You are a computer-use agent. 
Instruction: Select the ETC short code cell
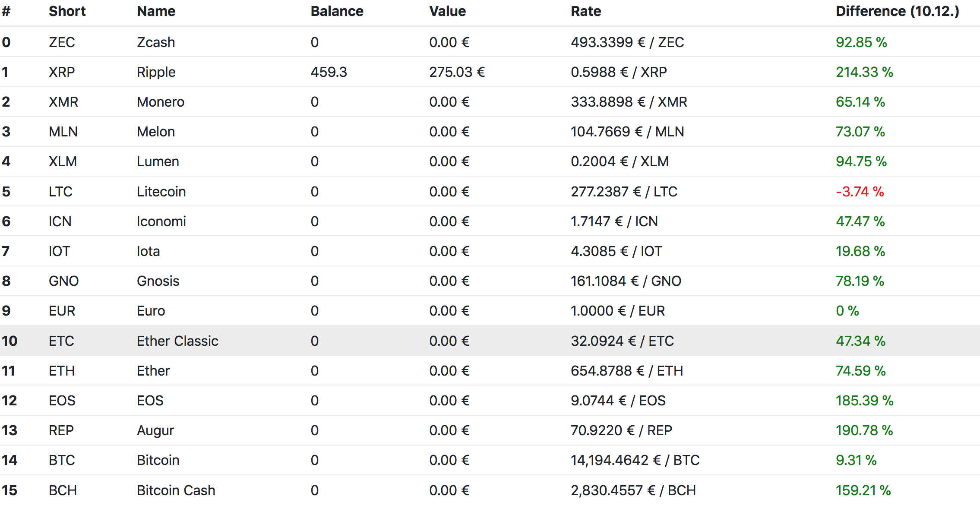[61, 341]
